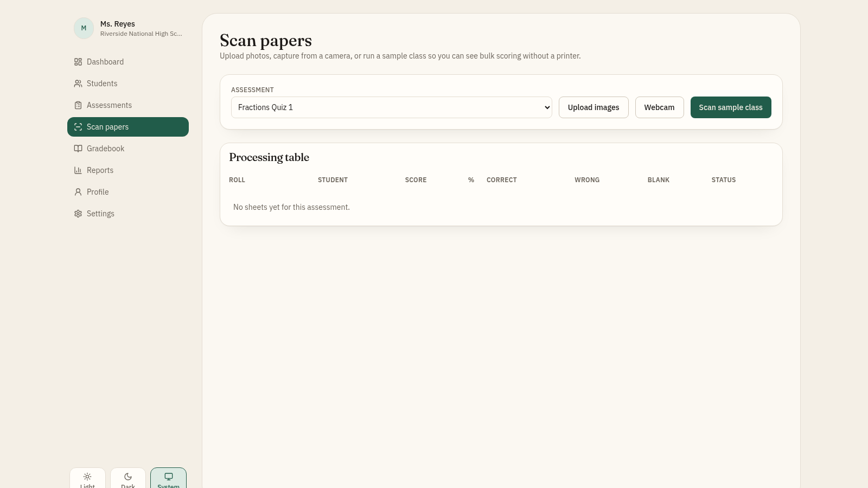
Task: Open Dashboard from the sidebar
Action: coord(128,62)
